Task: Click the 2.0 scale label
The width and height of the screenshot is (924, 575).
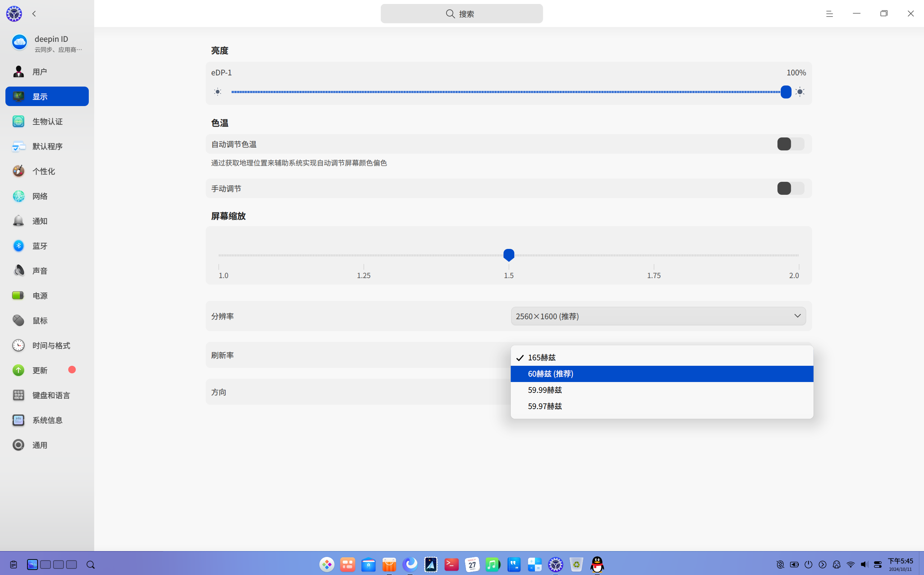Action: click(x=794, y=275)
